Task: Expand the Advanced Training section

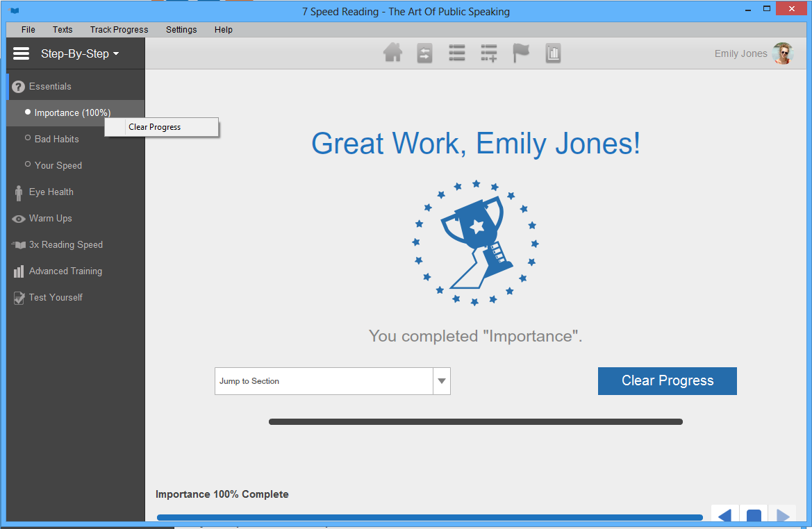Action: pyautogui.click(x=65, y=271)
